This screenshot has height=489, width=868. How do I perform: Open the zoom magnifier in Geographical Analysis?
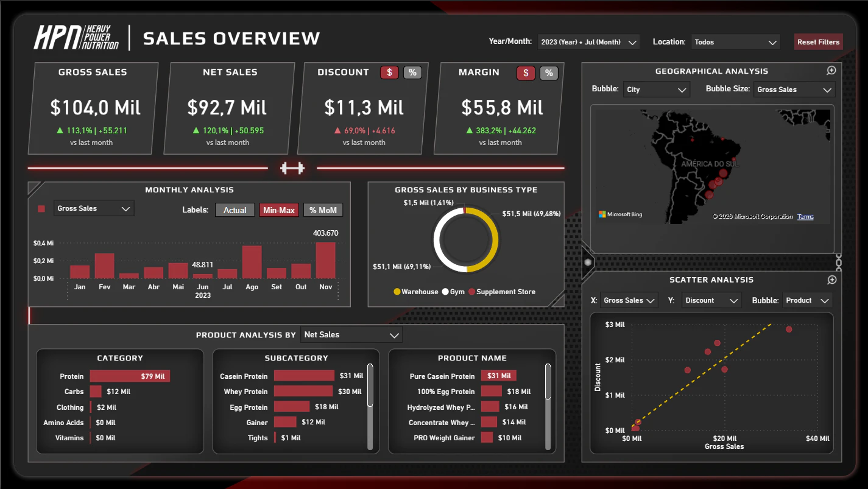831,71
